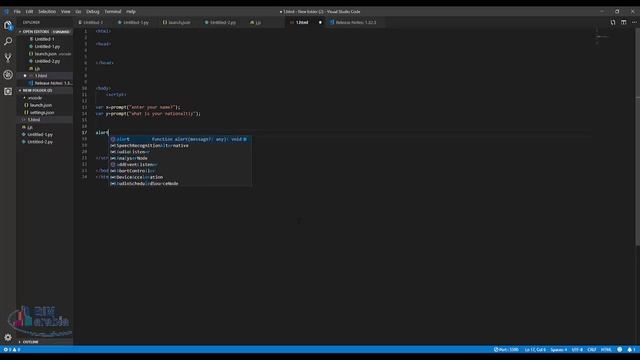Switch to the Untitled-1 tab
Image resolution: width=640 pixels, height=360 pixels.
93,22
